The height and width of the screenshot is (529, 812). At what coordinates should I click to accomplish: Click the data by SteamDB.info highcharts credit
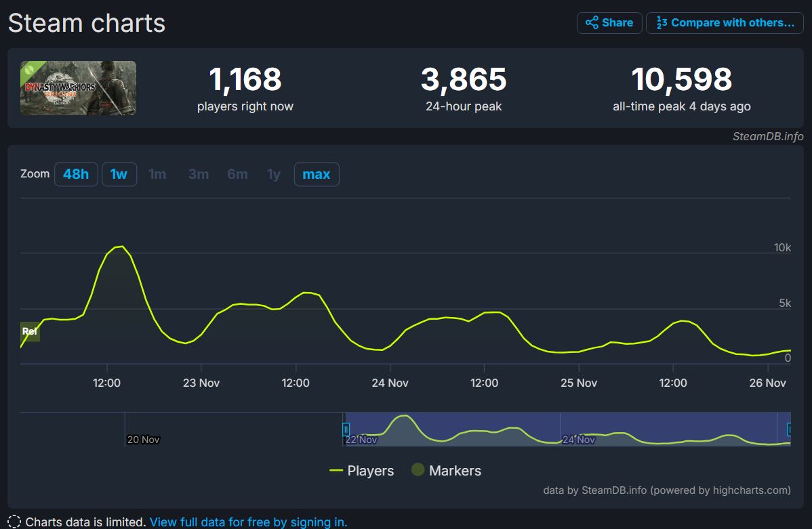pos(666,490)
